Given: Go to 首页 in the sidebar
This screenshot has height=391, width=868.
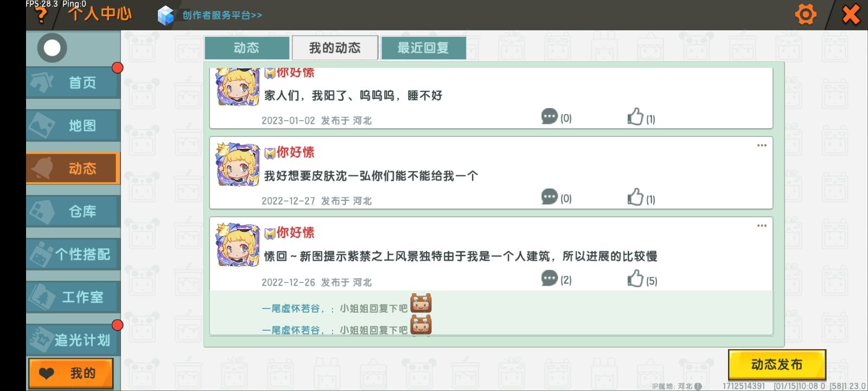Looking at the screenshot, I should pyautogui.click(x=73, y=83).
